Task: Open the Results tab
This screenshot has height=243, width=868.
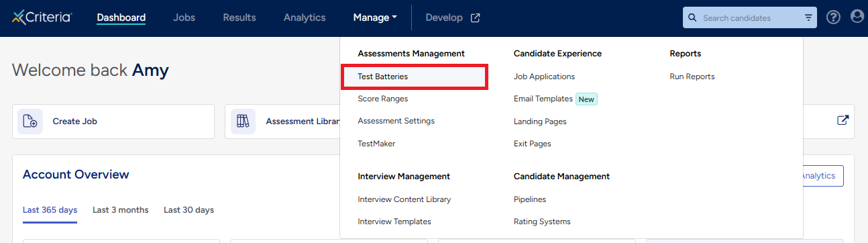Action: coord(239,18)
